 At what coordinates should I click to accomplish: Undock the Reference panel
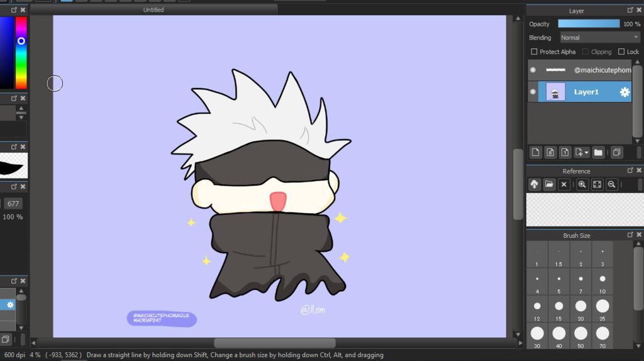click(x=630, y=170)
